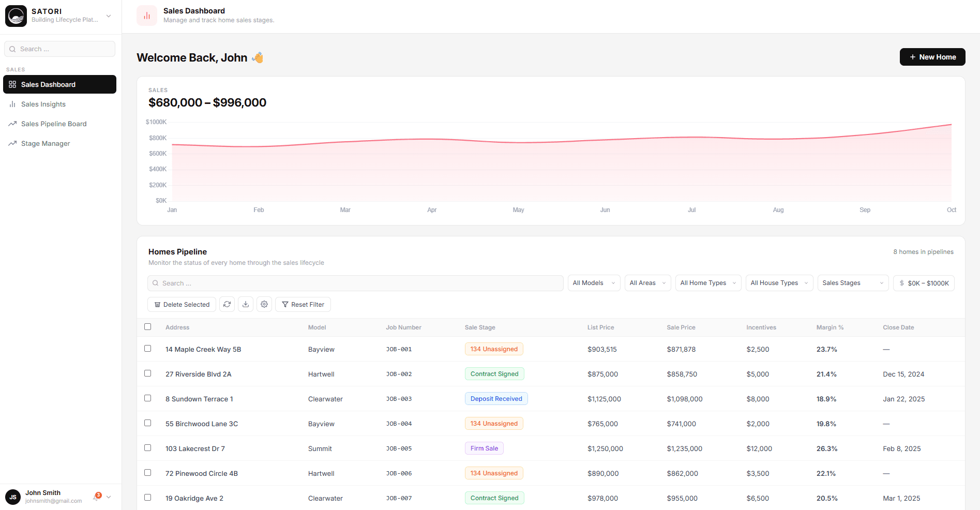This screenshot has width=980, height=510.
Task: Click the Incentives column header
Action: click(761, 327)
